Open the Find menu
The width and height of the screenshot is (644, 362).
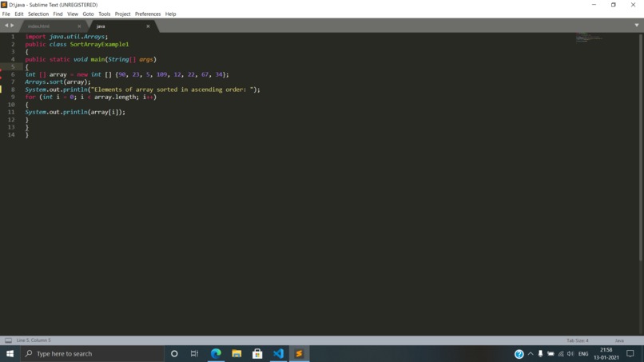coord(58,14)
